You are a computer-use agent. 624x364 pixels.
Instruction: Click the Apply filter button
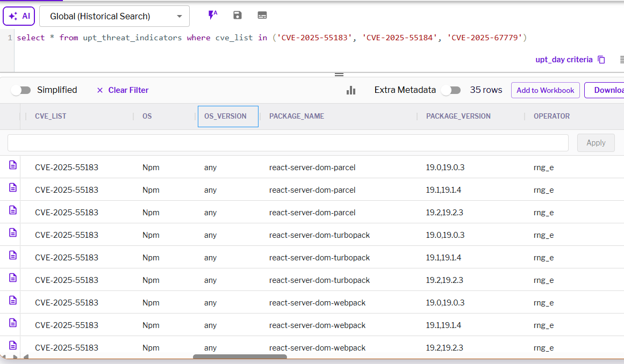click(596, 143)
